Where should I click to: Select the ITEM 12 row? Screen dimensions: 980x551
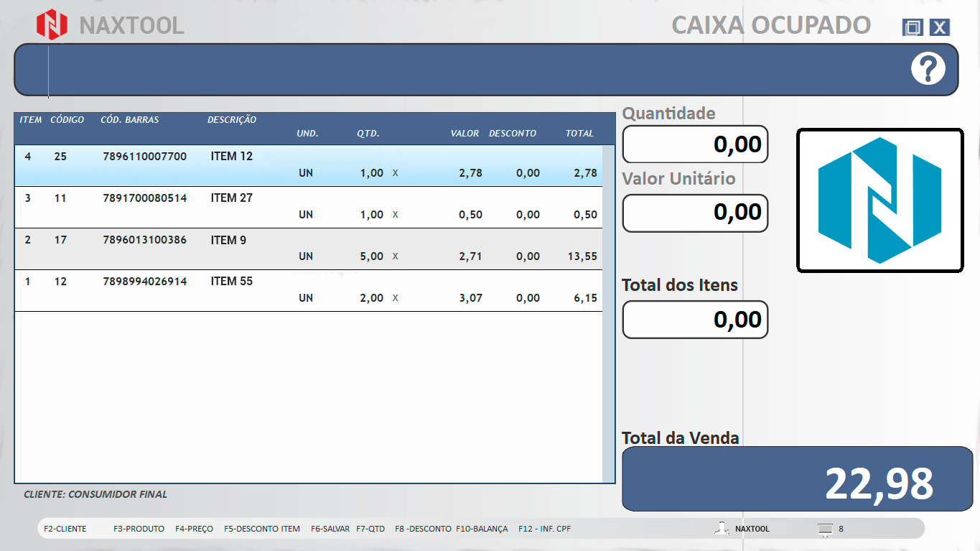pyautogui.click(x=309, y=165)
